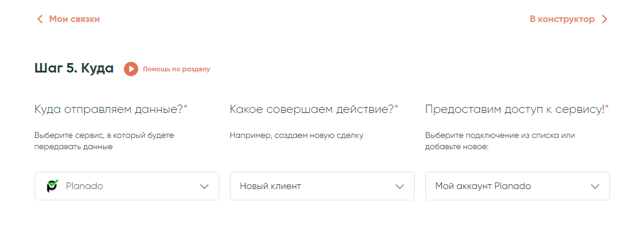Viewport: 644px width, 239px height.
Task: Open the В конструктор link
Action: pos(562,19)
